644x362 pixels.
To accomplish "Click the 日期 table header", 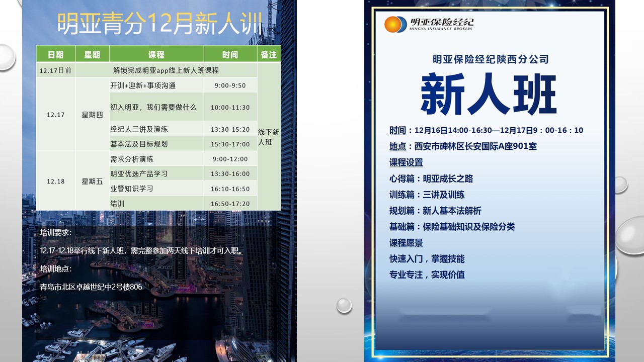I will point(56,54).
